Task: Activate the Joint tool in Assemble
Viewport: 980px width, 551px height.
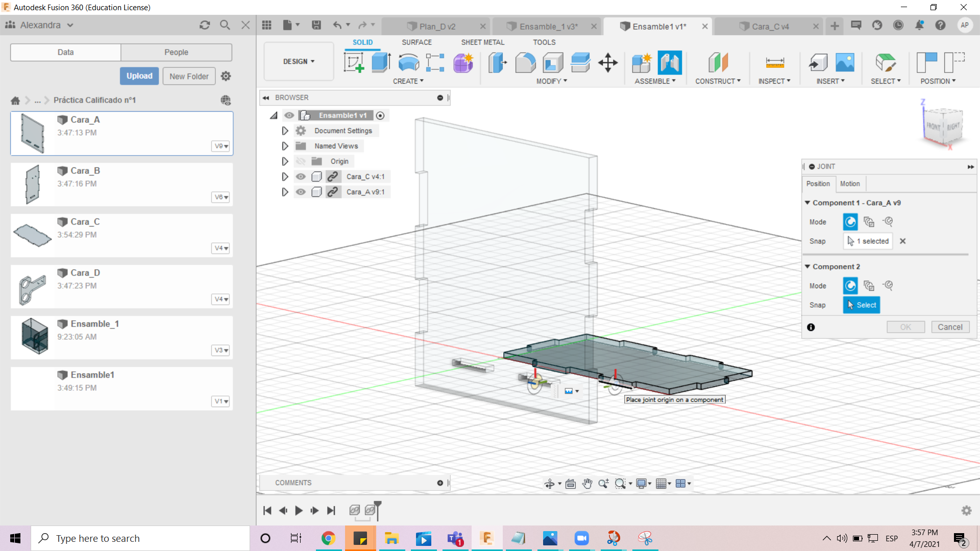Action: click(669, 63)
